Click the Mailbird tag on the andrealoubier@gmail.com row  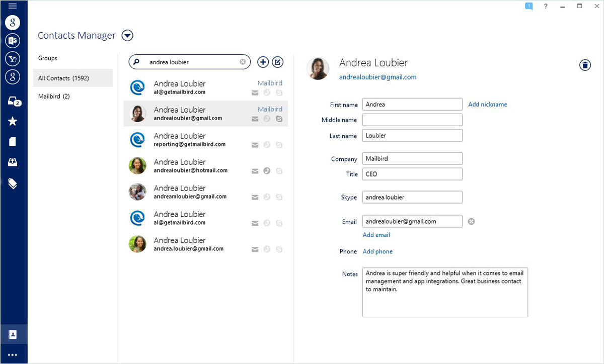(x=270, y=109)
